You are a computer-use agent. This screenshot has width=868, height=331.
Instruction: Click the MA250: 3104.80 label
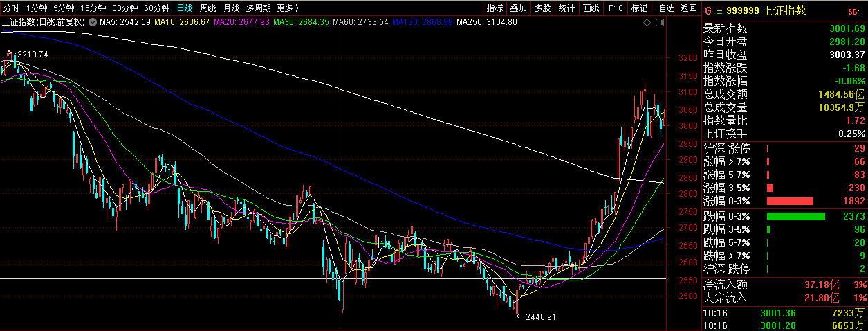486,22
